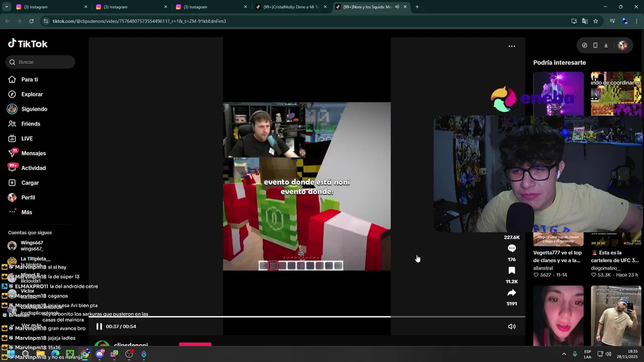Open OBS Studio from the taskbar
Screen dimensions: 644x362
tap(129, 354)
